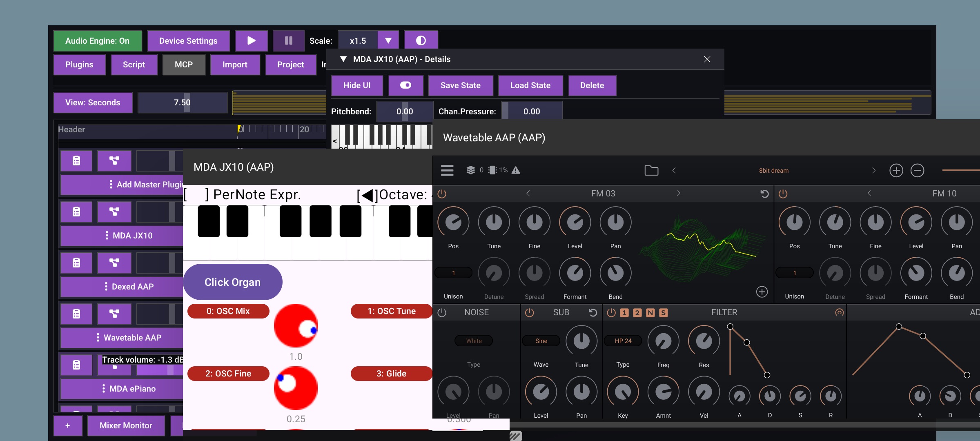Open the Dexed AAP track routing icon
The height and width of the screenshot is (441, 980).
click(x=114, y=263)
